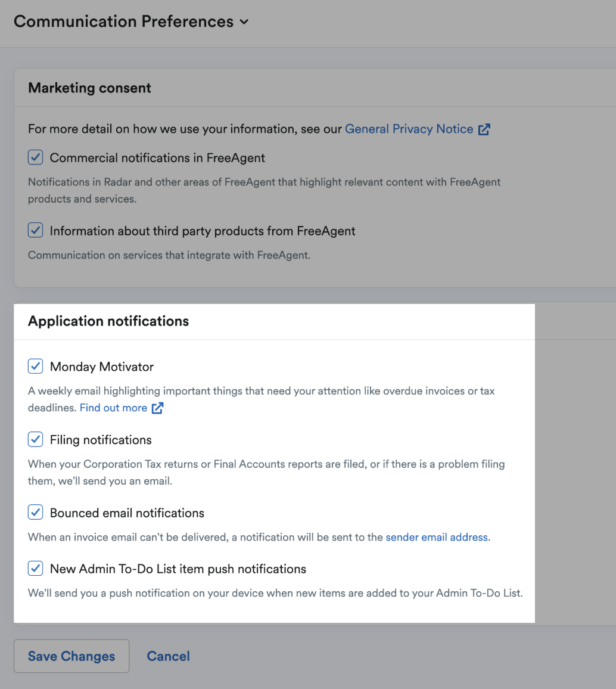Click the Monday Motivator label text
616x689 pixels.
click(x=102, y=367)
